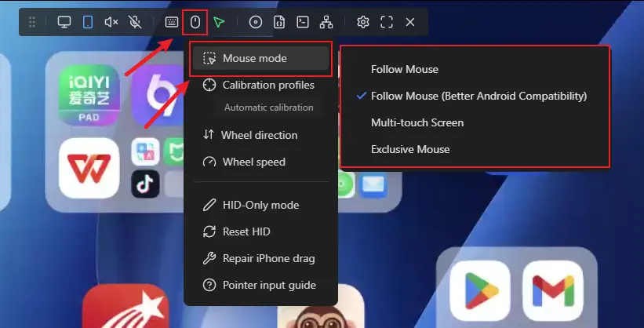The image size is (644, 328).
Task: Choose Automatic calibration option
Action: pos(268,108)
